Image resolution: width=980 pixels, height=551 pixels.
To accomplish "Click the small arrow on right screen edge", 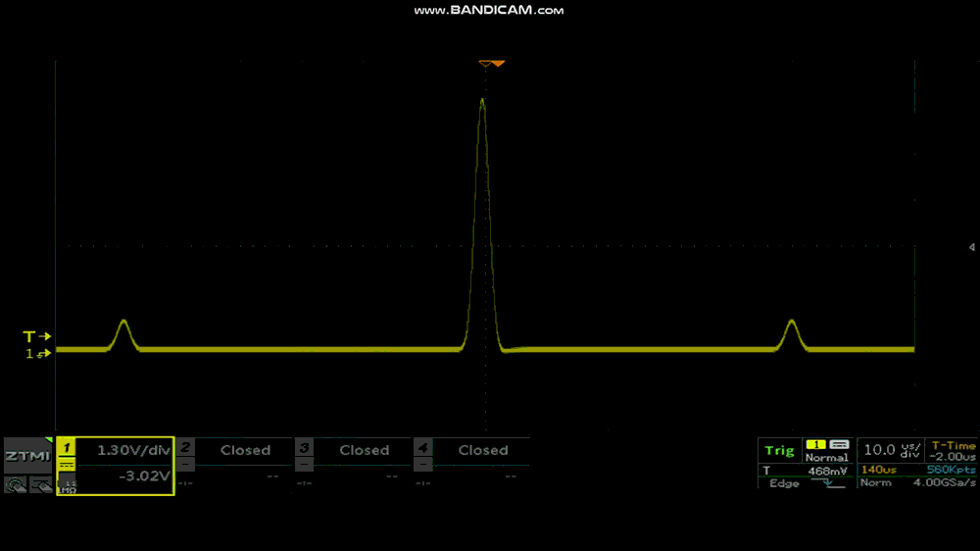I will coord(970,247).
